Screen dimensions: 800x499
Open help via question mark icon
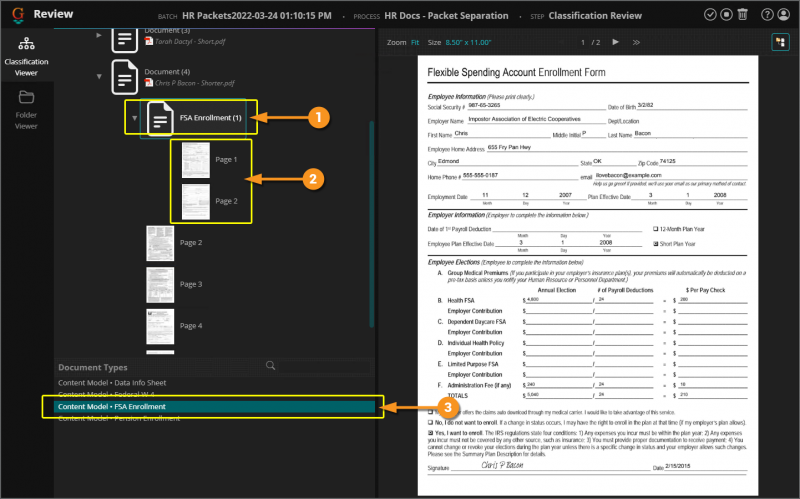coord(767,14)
